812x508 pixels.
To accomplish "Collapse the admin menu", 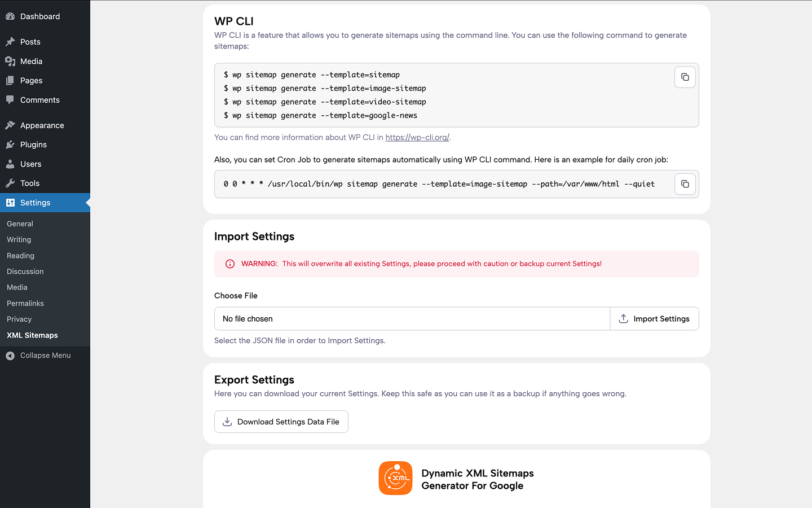I will 38,355.
